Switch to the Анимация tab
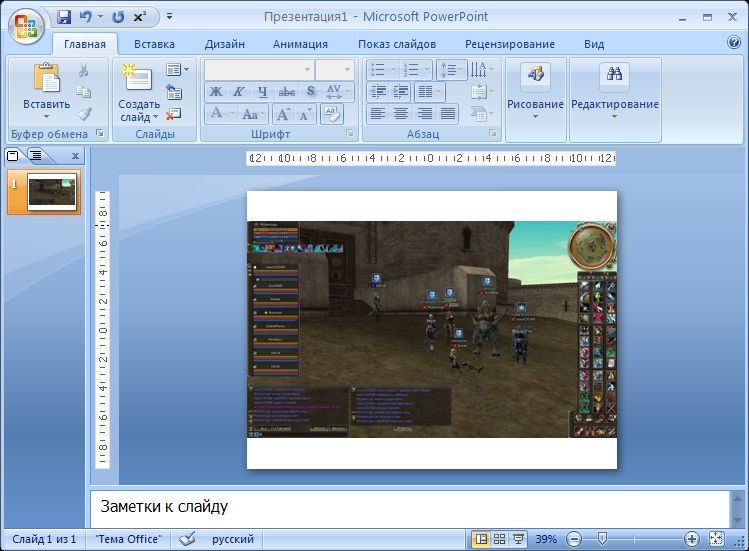 (x=300, y=44)
